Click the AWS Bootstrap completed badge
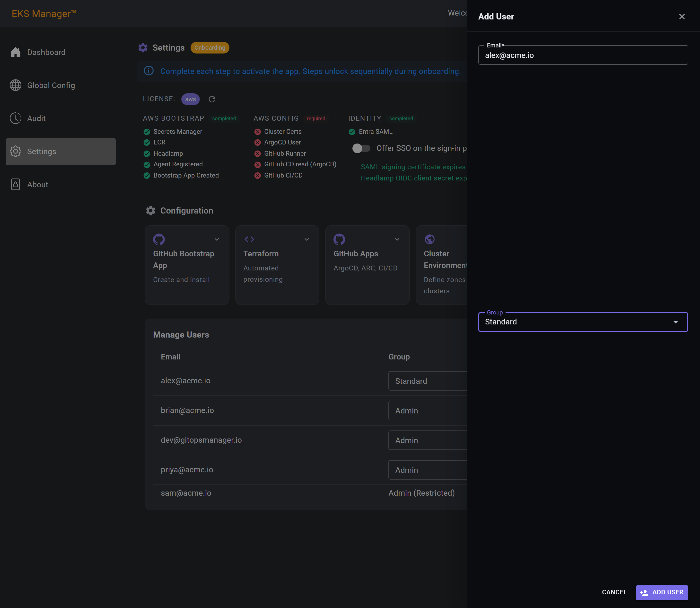The height and width of the screenshot is (608, 700). pos(224,118)
